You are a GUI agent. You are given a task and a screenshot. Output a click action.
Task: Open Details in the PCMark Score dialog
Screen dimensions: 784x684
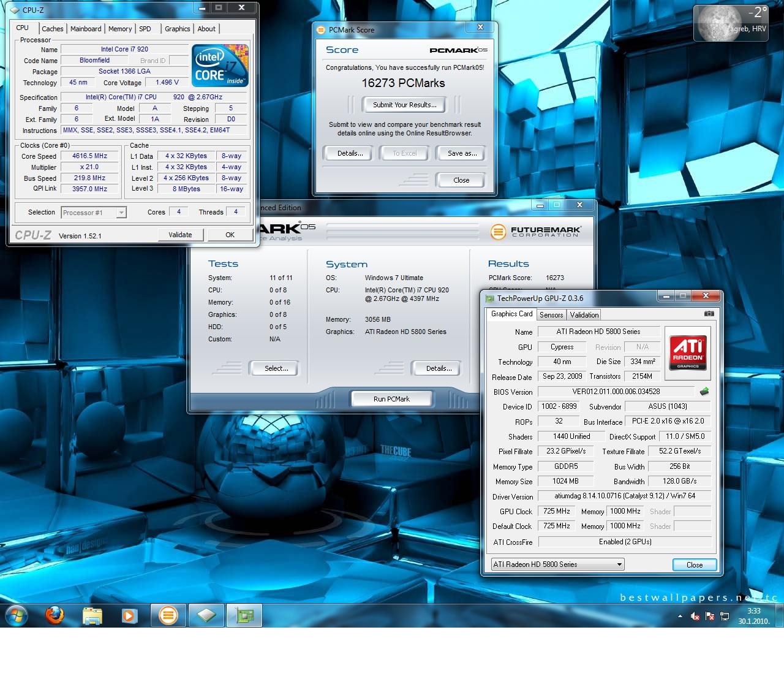coord(350,153)
